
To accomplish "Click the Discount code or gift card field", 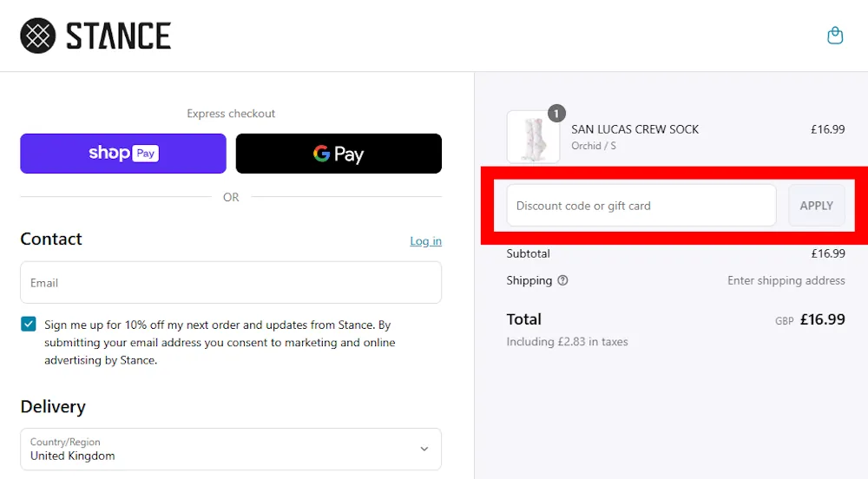I will click(x=641, y=206).
